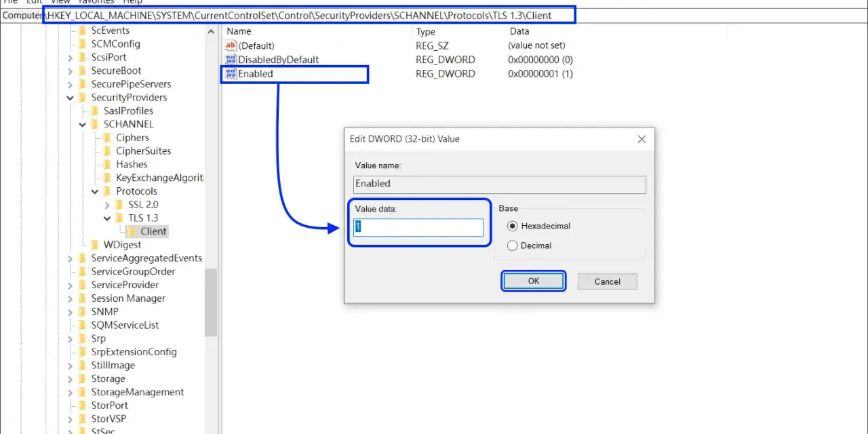Click the Enabled DWORD value icon
Viewport: 868px width, 434px height.
click(x=231, y=74)
